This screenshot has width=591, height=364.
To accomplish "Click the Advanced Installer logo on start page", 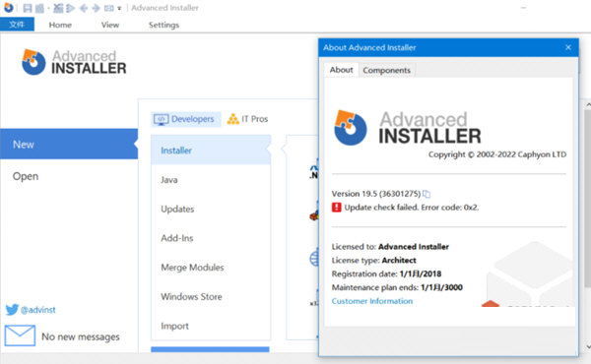I will click(74, 62).
